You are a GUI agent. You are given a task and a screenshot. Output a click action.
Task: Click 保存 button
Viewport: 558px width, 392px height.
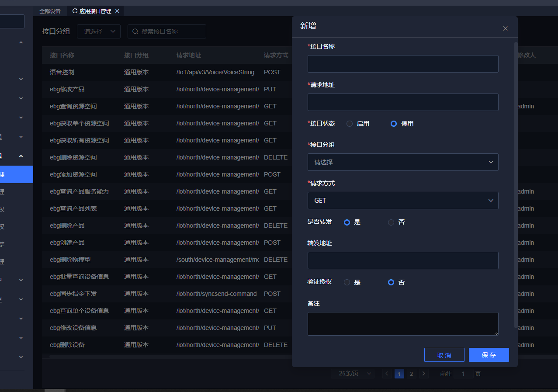pyautogui.click(x=489, y=355)
